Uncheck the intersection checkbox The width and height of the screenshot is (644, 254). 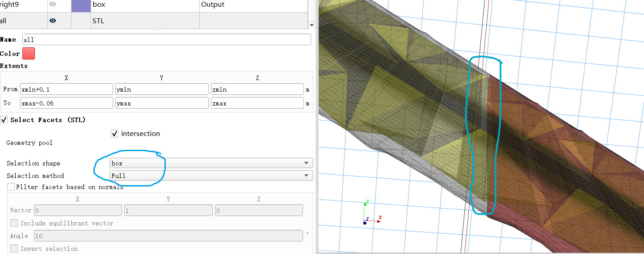[x=115, y=134]
